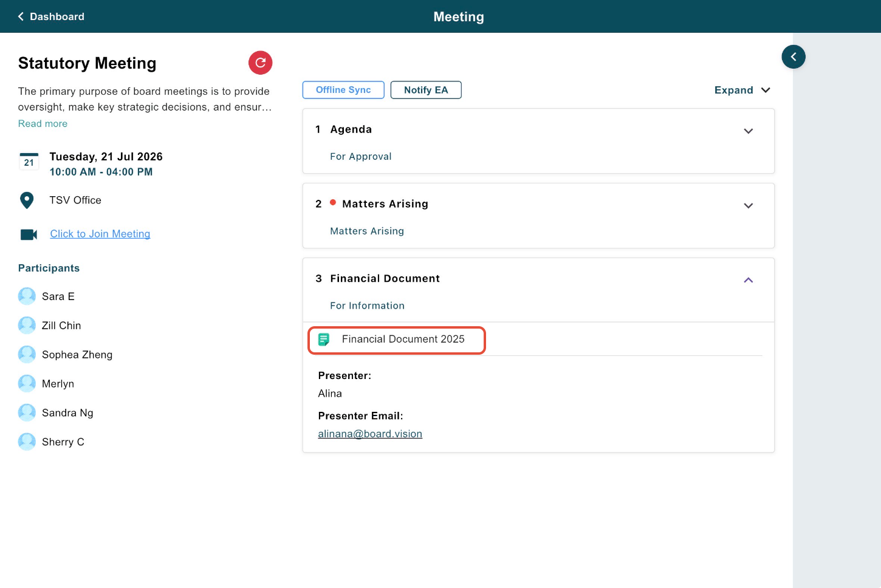The height and width of the screenshot is (588, 881).
Task: Click the red dot beside Matters Arising
Action: pos(333,203)
